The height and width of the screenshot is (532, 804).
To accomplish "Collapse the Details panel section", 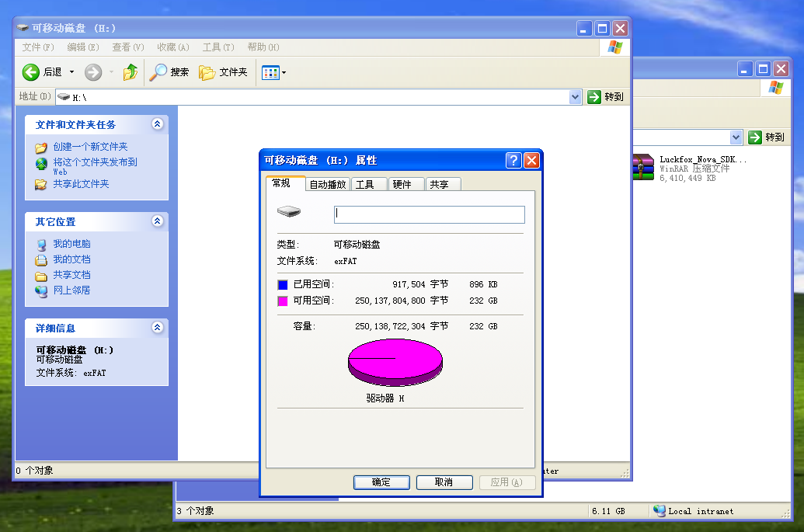I will (x=158, y=328).
